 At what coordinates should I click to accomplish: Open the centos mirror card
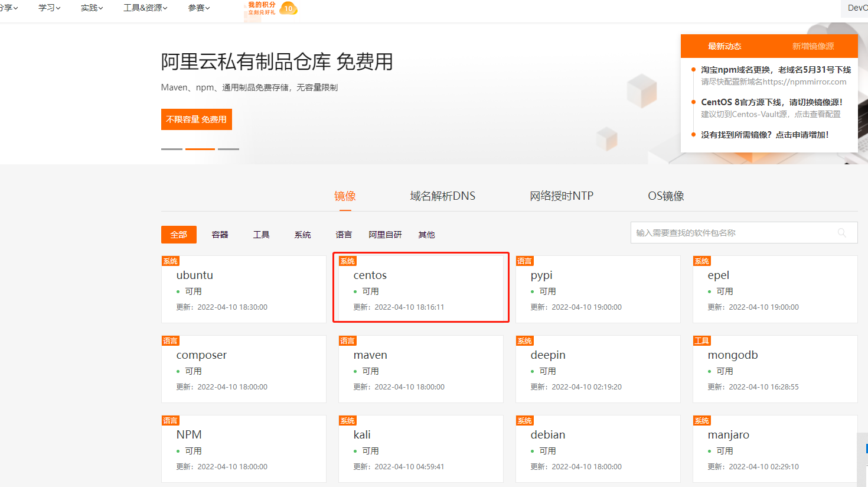coord(421,289)
